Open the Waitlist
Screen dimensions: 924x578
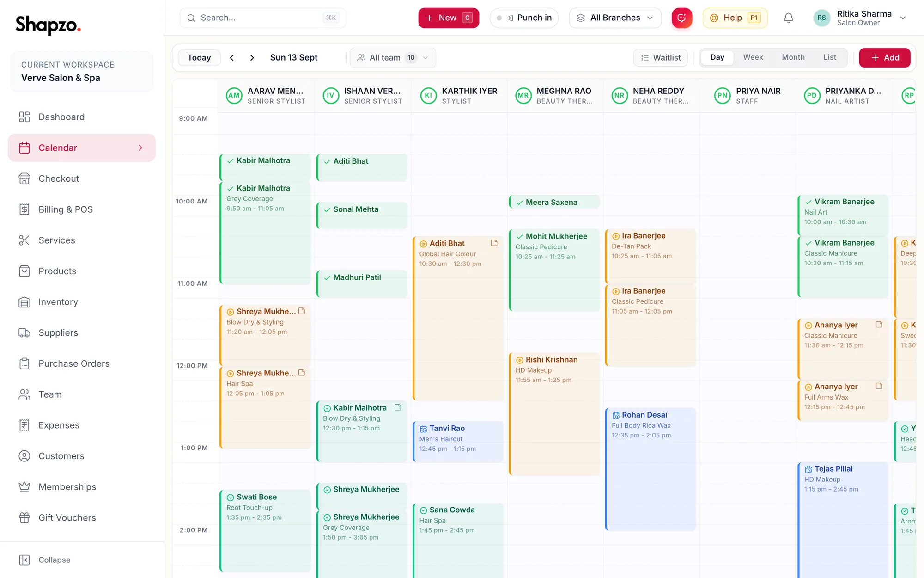coord(660,58)
